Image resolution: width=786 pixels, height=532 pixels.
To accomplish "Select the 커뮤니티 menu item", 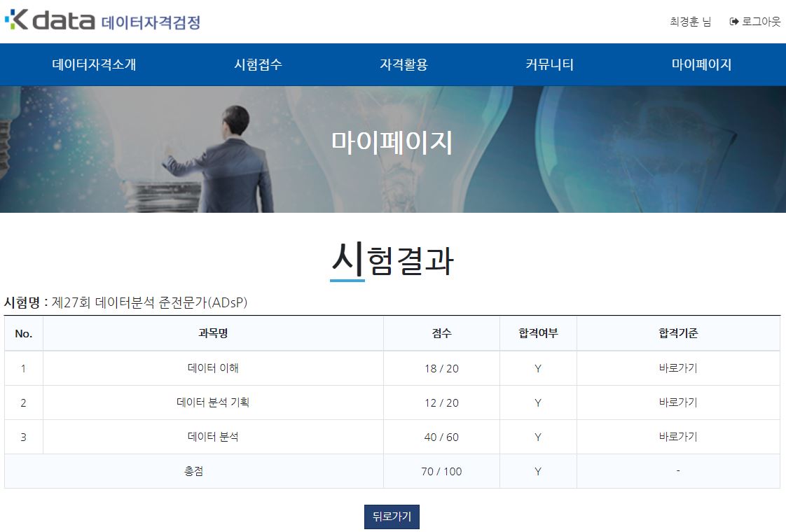I will tap(549, 65).
